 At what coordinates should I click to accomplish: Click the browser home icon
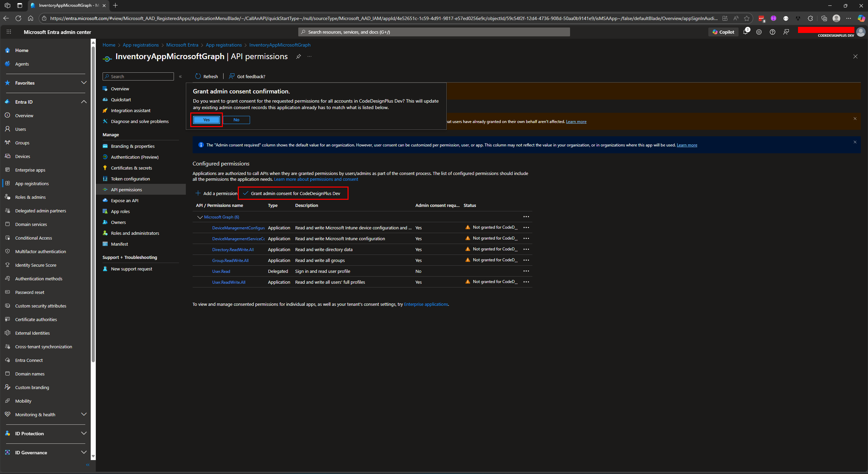[31, 18]
